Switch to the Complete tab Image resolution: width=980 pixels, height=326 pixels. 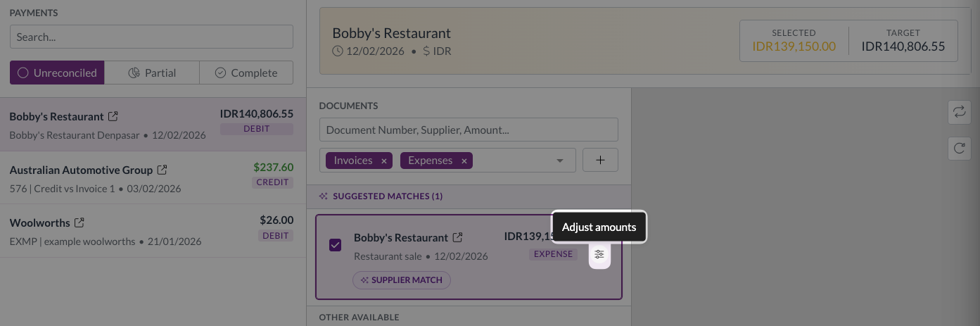(246, 73)
